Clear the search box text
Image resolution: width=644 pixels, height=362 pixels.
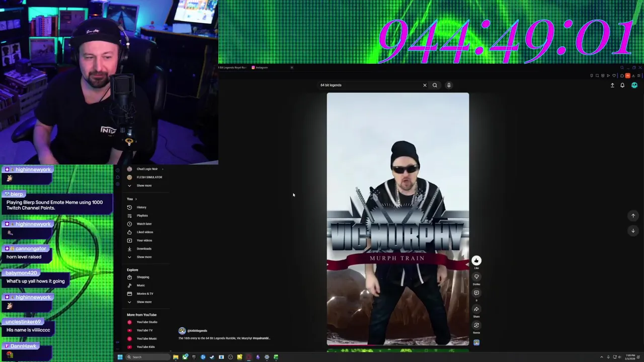tap(425, 85)
